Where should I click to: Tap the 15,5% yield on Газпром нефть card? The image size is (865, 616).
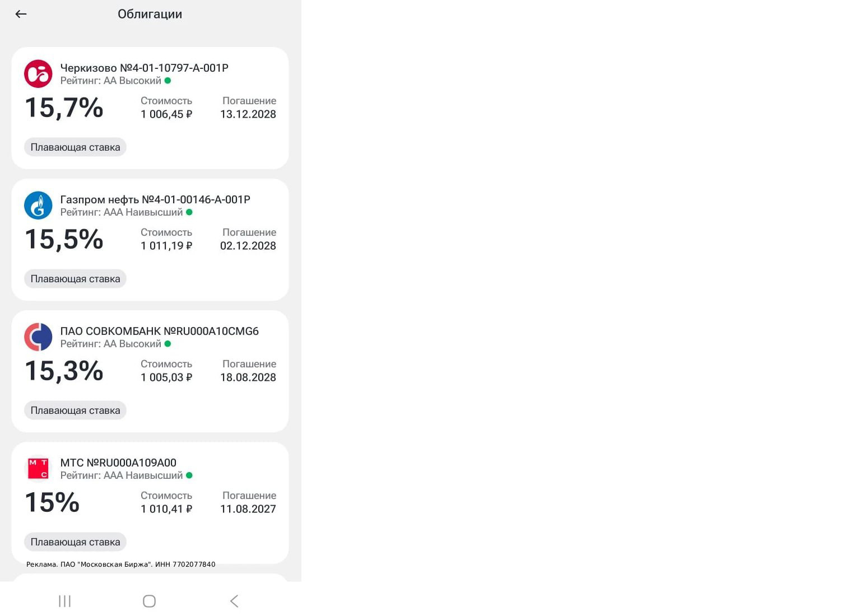coord(64,239)
